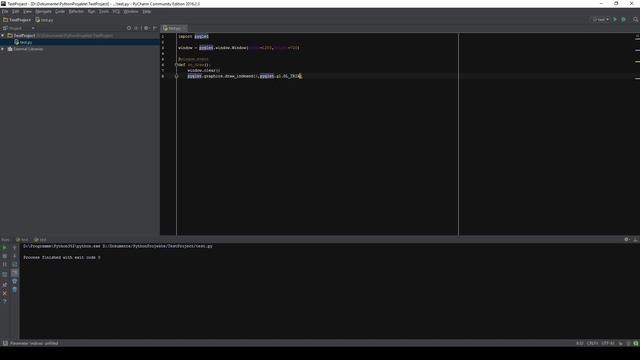This screenshot has height=360, width=640.
Task: Pause output in Run panel
Action: point(5,264)
